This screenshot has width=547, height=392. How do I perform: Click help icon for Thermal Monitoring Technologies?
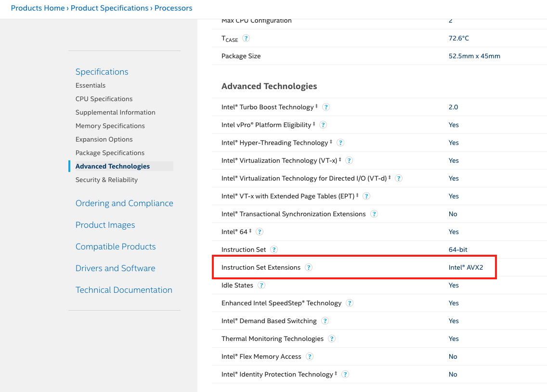tap(332, 338)
